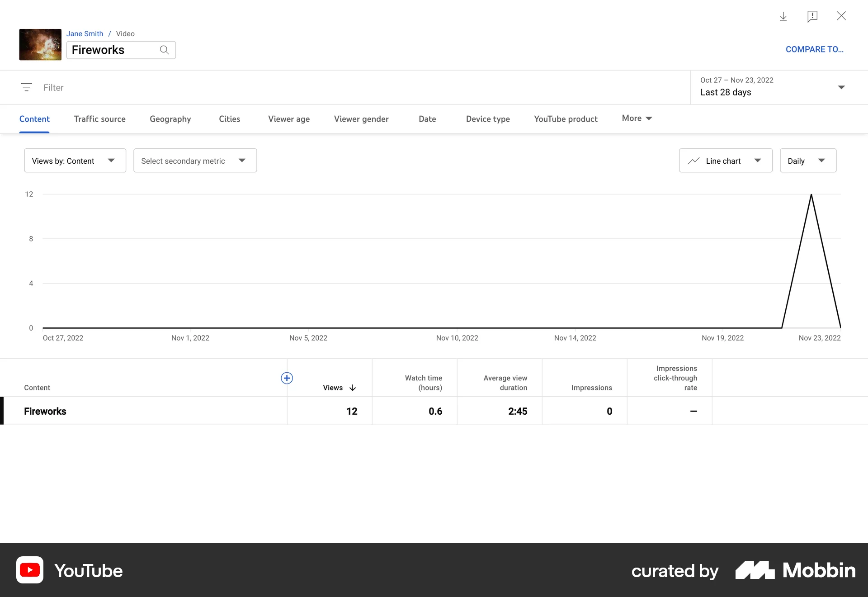Image resolution: width=868 pixels, height=597 pixels.
Task: Click the search icon in the title field
Action: coord(165,50)
